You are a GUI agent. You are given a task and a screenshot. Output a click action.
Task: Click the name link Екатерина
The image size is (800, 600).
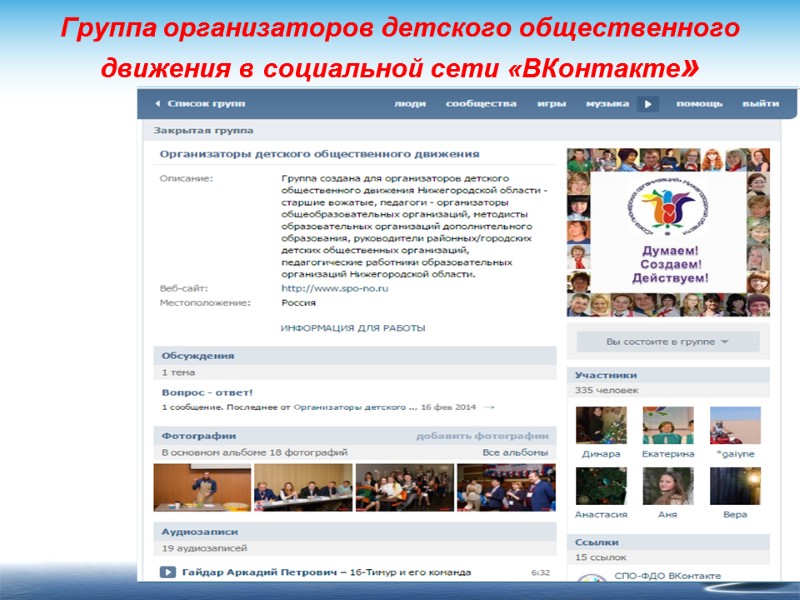(x=668, y=454)
